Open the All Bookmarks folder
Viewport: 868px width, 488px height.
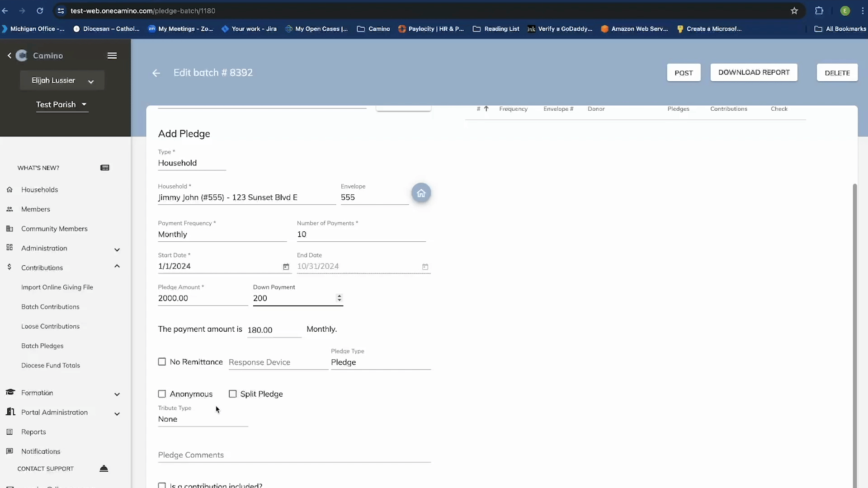[840, 28]
